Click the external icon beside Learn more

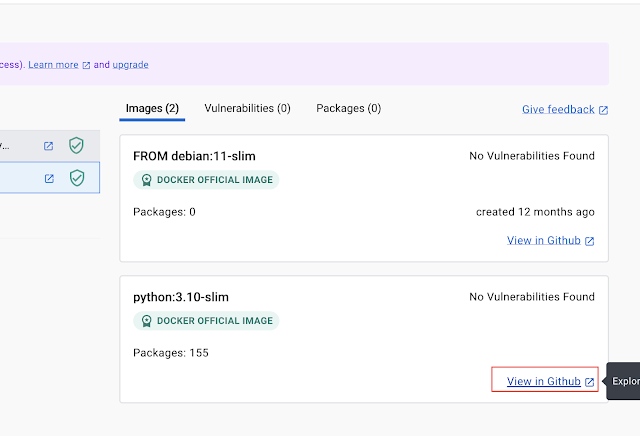coord(86,65)
